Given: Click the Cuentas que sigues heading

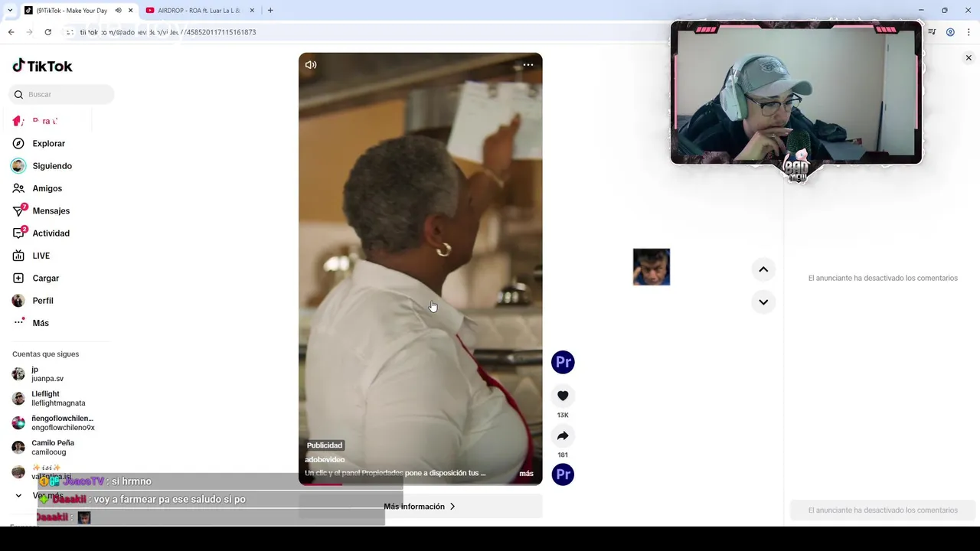Looking at the screenshot, I should [46, 354].
